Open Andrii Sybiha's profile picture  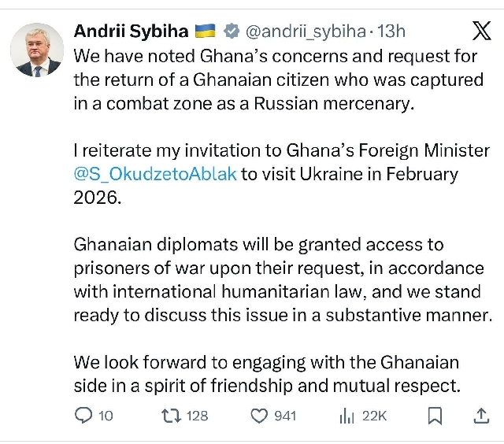(x=37, y=50)
